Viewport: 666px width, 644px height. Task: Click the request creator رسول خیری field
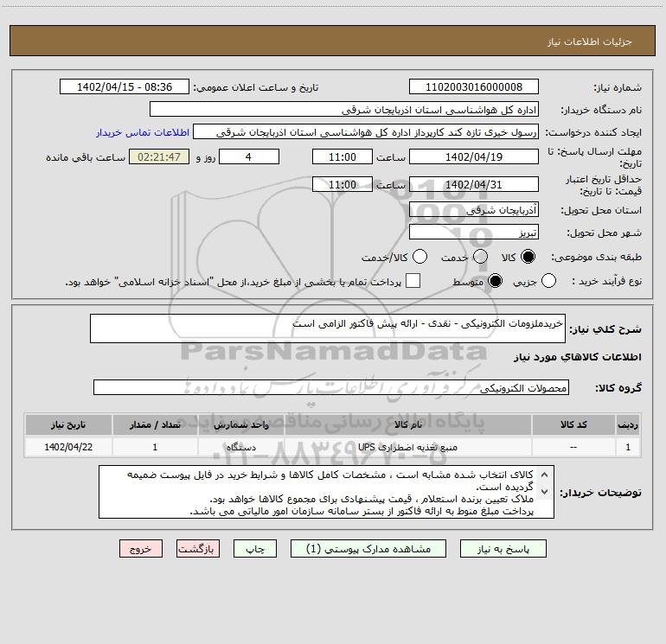pyautogui.click(x=366, y=132)
